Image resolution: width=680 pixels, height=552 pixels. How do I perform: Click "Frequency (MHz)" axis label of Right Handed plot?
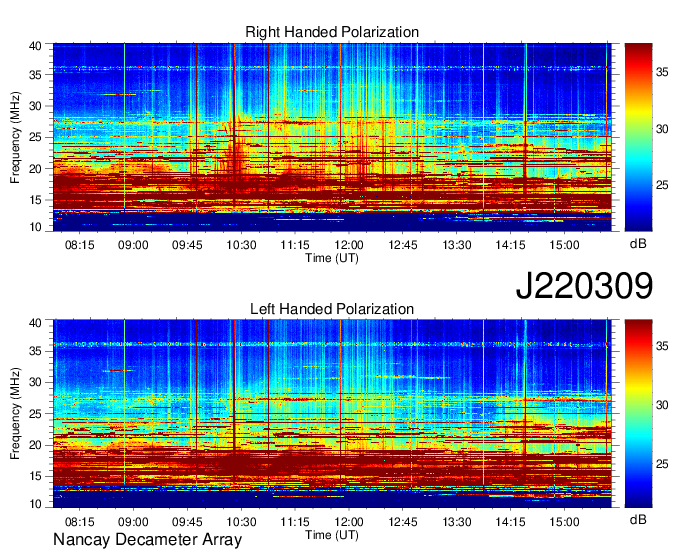[x=16, y=137]
